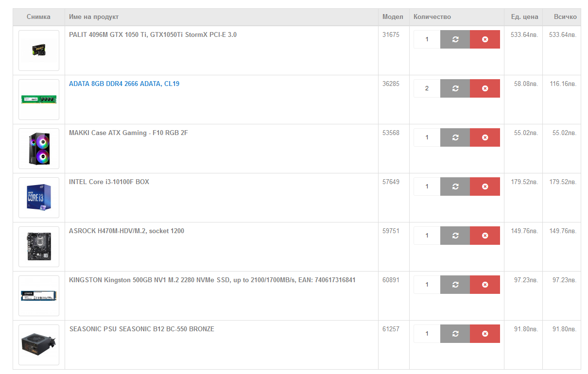
Task: View Kingston NVMe SSD thumbnail
Action: [39, 296]
